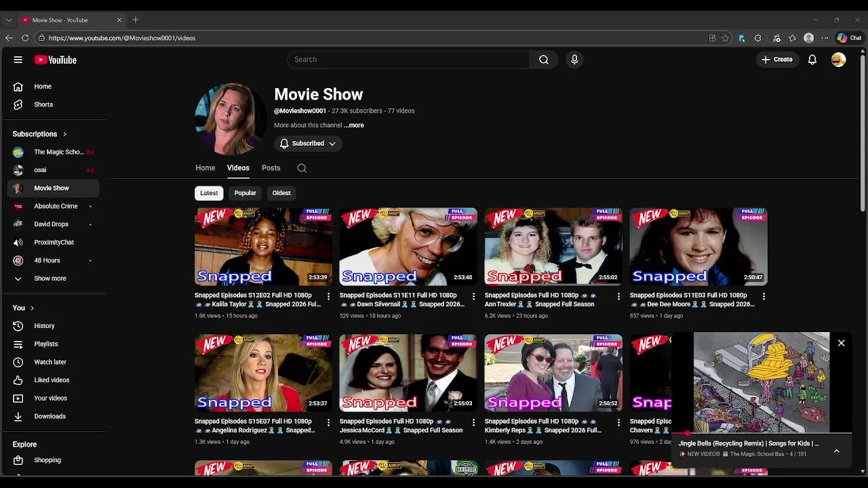Open David Drops subscription
The width and height of the screenshot is (868, 488).
53,224
